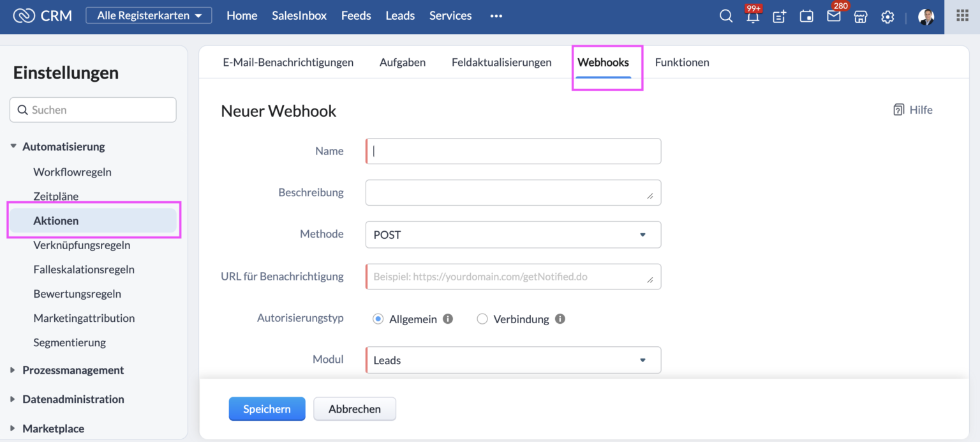The height and width of the screenshot is (442, 980).
Task: Save the webhook with Speichern
Action: coord(267,409)
